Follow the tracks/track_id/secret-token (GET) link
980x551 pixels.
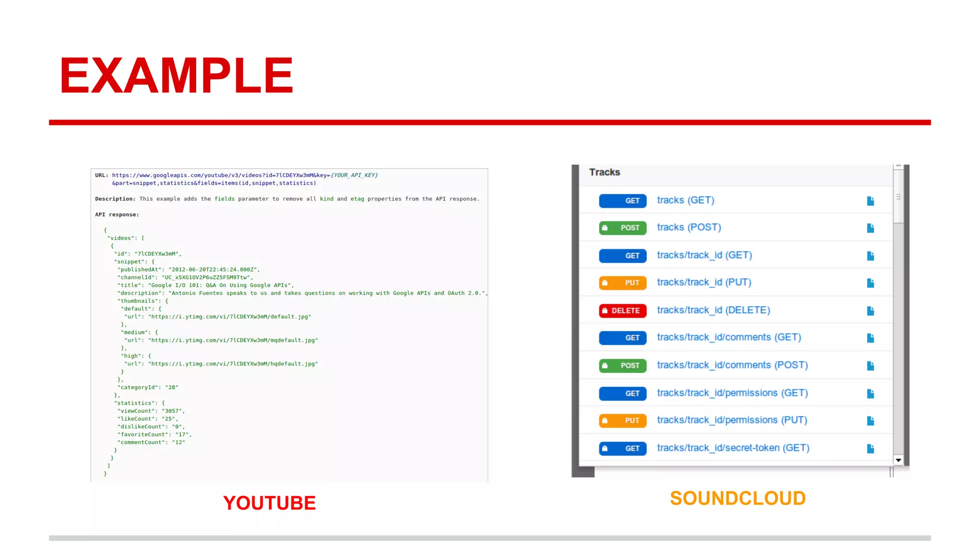[x=733, y=448]
